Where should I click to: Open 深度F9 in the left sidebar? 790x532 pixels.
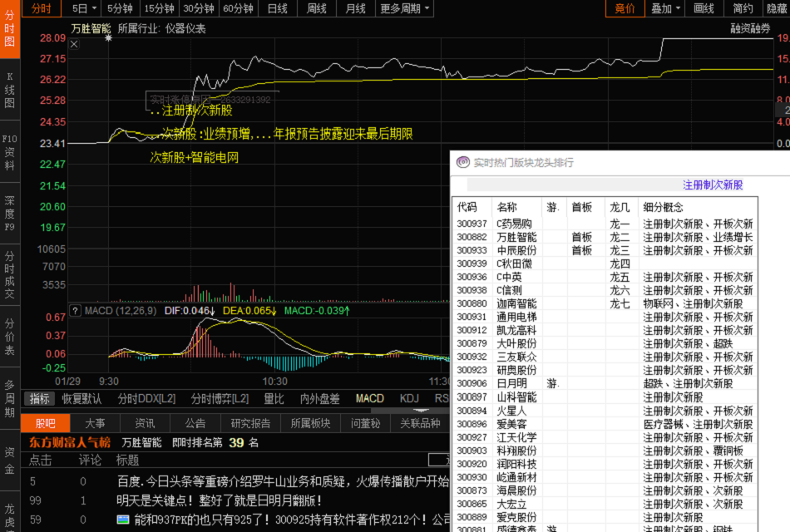[10, 214]
